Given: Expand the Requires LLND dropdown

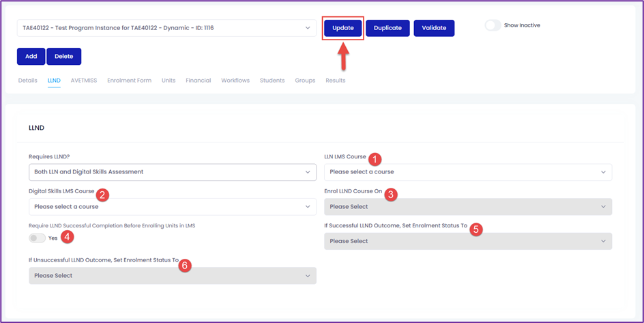Looking at the screenshot, I should (x=173, y=172).
